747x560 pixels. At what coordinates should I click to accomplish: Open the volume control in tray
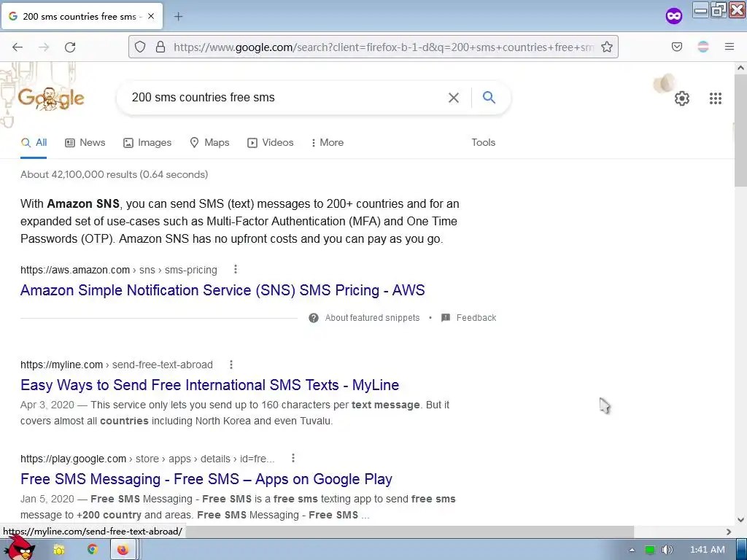tap(667, 550)
